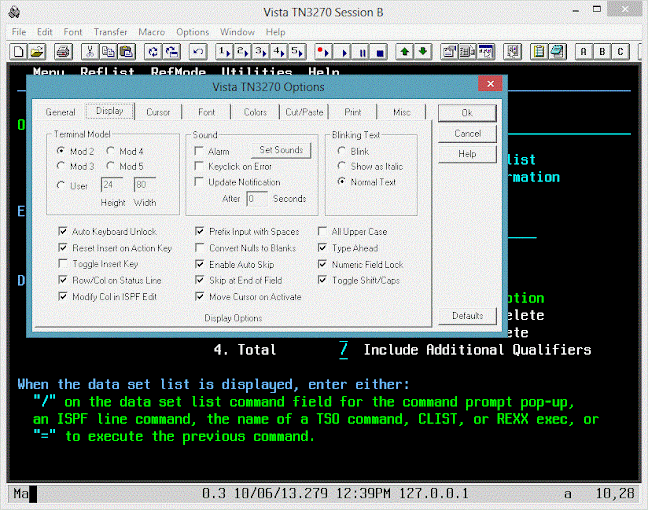Switch to the Misc tab
Image resolution: width=648 pixels, height=510 pixels.
(402, 112)
